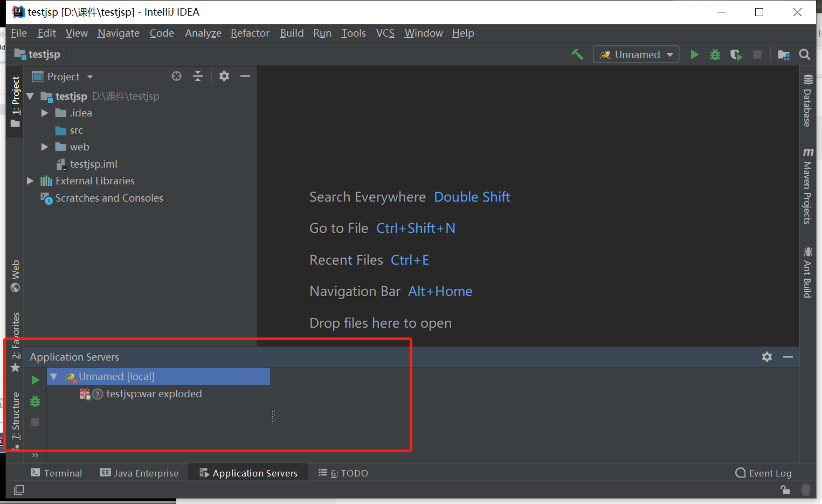
Task: Collapse the Unnamed [local] server arrow
Action: click(54, 376)
